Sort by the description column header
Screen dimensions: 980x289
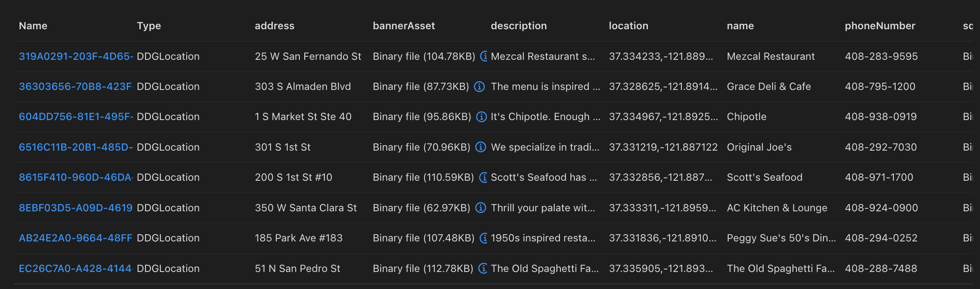(x=519, y=26)
